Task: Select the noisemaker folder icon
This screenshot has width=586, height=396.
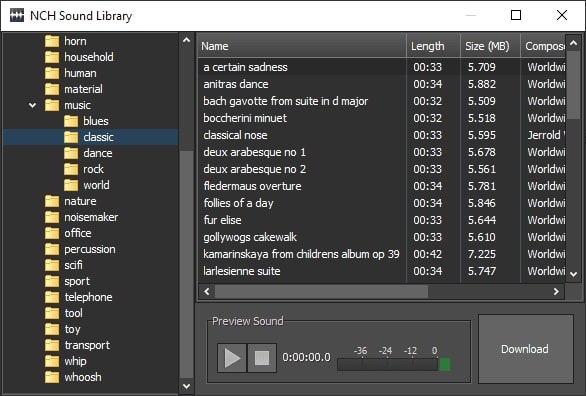Action: click(x=52, y=217)
